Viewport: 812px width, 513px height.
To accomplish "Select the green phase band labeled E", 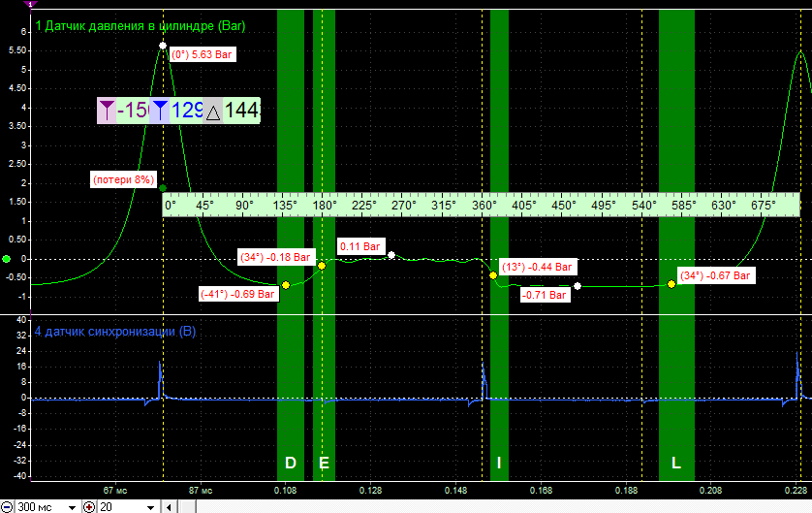I will [325, 244].
